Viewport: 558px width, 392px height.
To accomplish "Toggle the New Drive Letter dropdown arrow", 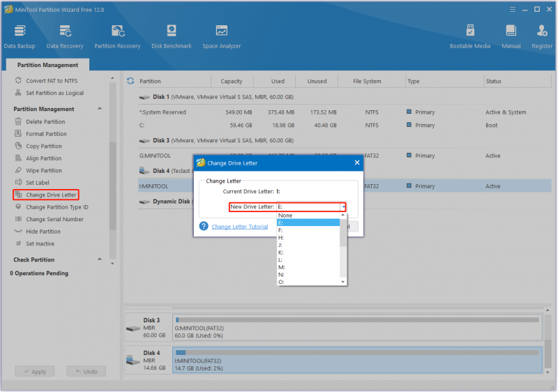I will (343, 206).
